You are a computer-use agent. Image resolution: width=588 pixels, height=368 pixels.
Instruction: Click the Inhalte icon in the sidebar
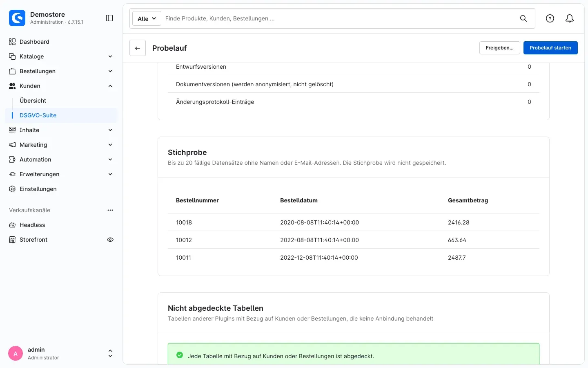coord(12,130)
